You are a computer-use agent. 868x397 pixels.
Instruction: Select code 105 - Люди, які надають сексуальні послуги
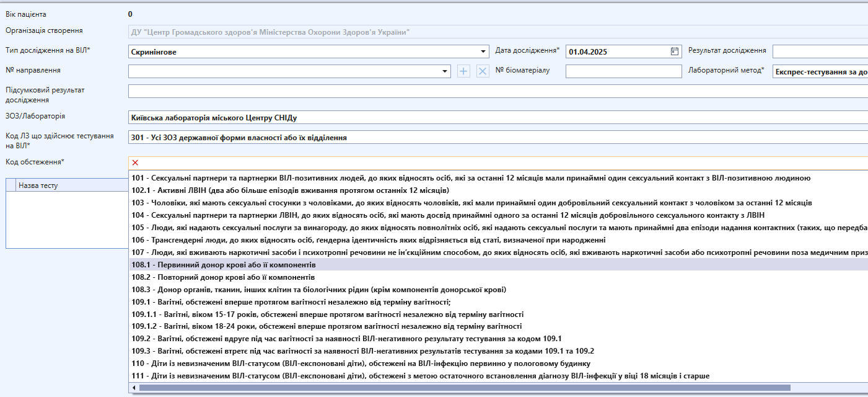(x=498, y=228)
